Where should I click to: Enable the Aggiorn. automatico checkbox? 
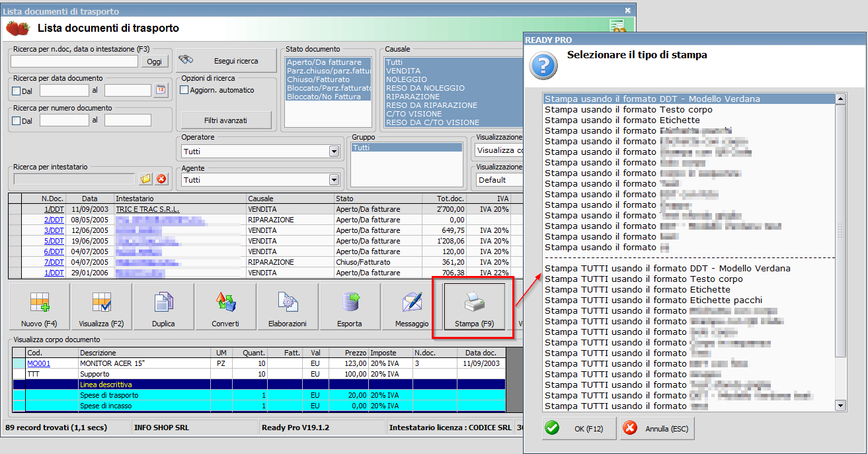[x=184, y=90]
